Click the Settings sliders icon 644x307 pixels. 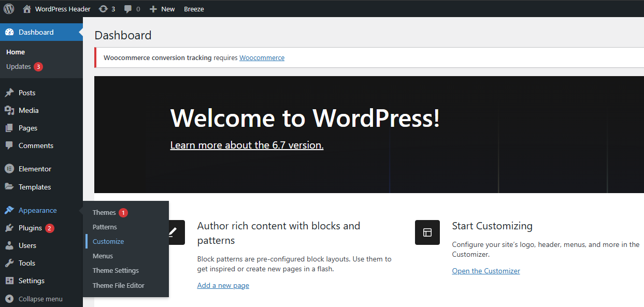[9, 281]
